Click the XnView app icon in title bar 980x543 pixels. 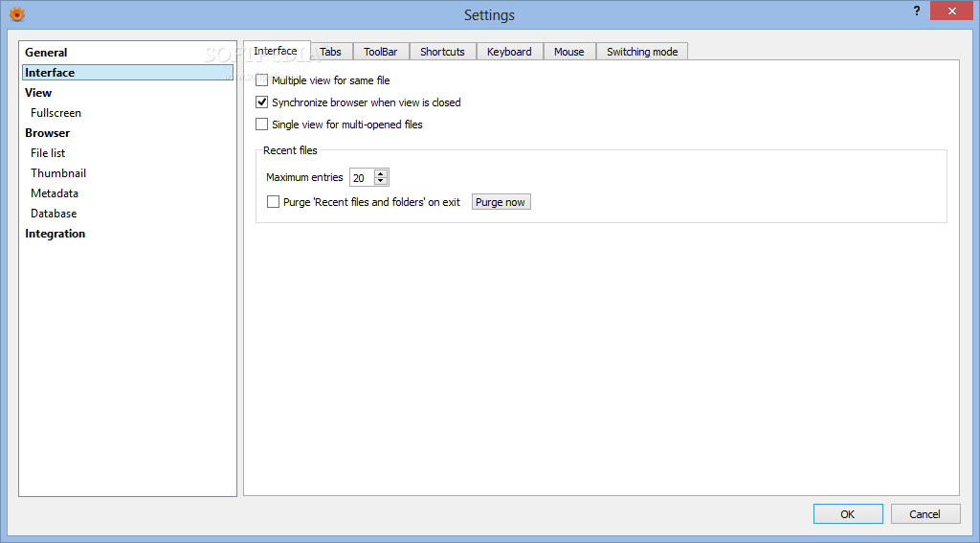tap(17, 13)
